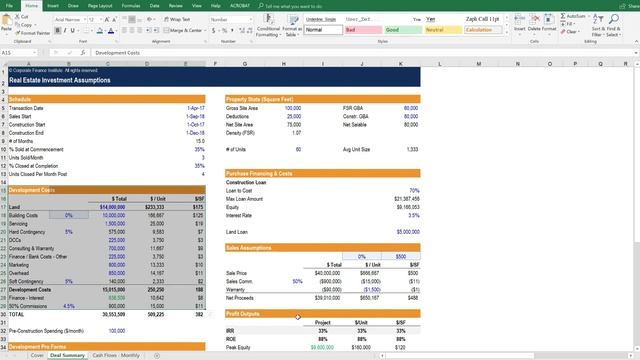The image size is (640, 360).
Task: Open the borders dropdown arrow
Action: tap(91, 31)
